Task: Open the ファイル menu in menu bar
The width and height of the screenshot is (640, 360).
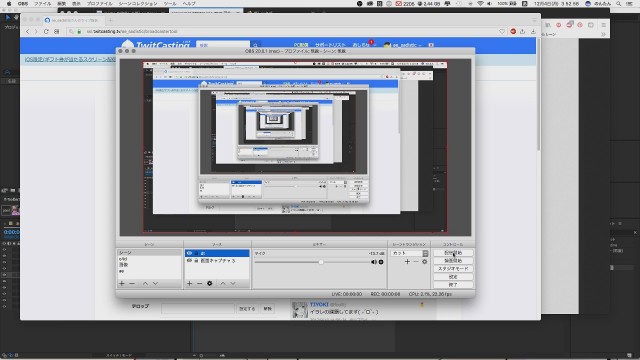Action: [x=42, y=3]
